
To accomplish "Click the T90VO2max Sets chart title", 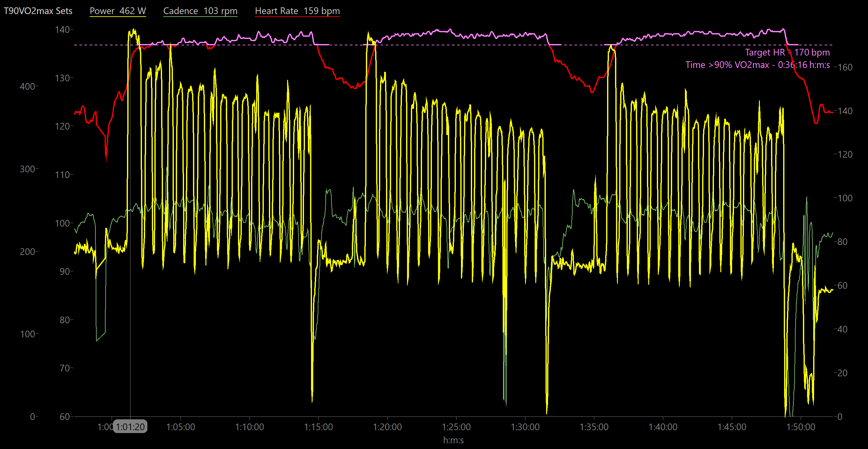I will coord(38,11).
